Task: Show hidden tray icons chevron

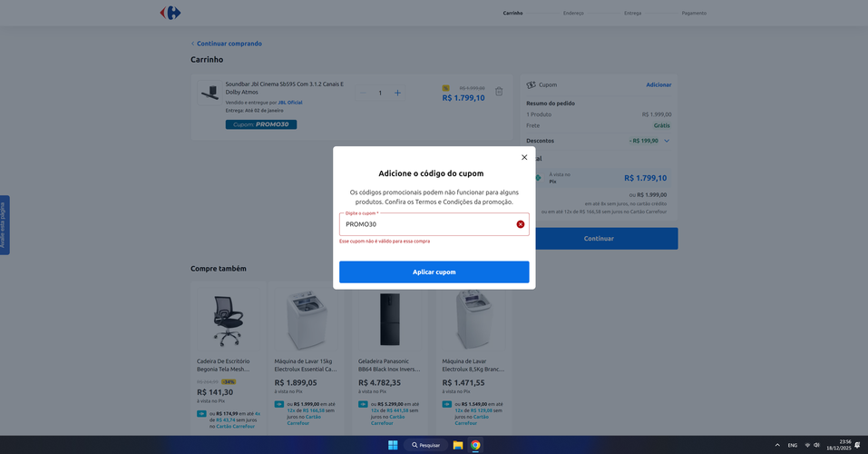Action: coord(777,445)
